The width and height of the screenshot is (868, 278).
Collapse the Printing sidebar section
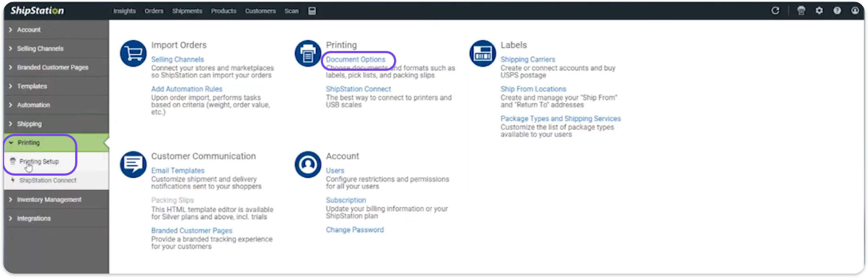pos(56,143)
